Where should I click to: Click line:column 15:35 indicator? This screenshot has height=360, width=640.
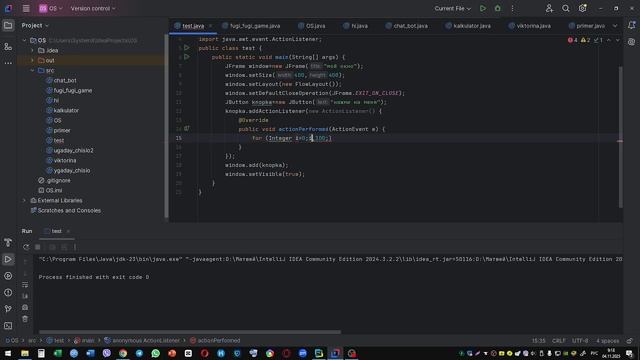click(538, 340)
